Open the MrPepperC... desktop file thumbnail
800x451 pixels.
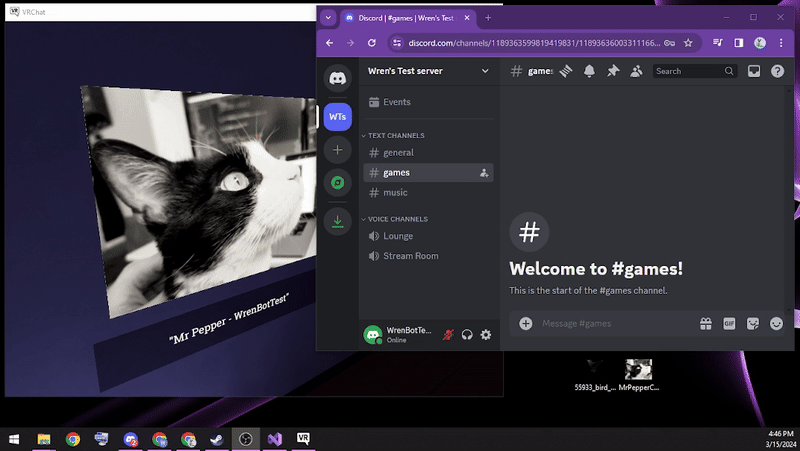click(x=638, y=374)
